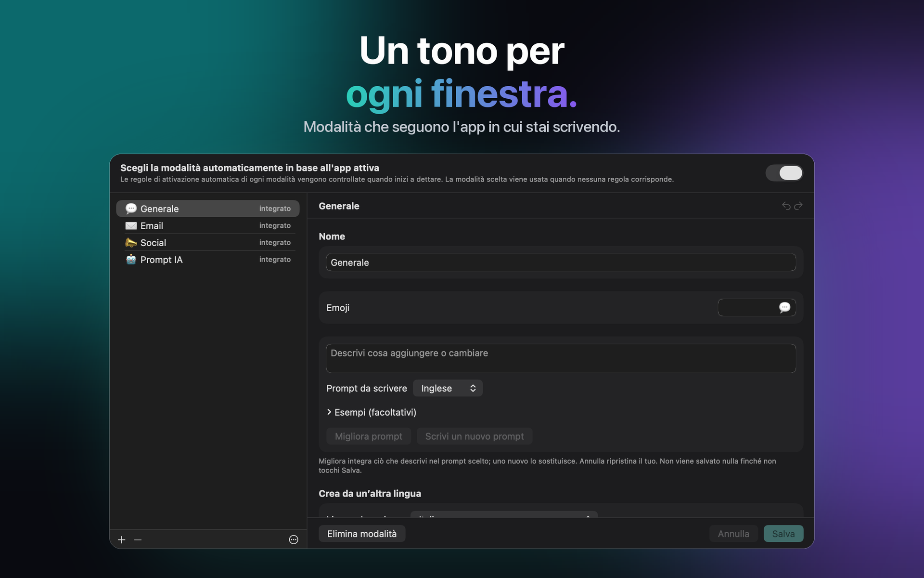Click the 'integrato' label on Email row
The width and height of the screenshot is (924, 578).
pos(275,225)
